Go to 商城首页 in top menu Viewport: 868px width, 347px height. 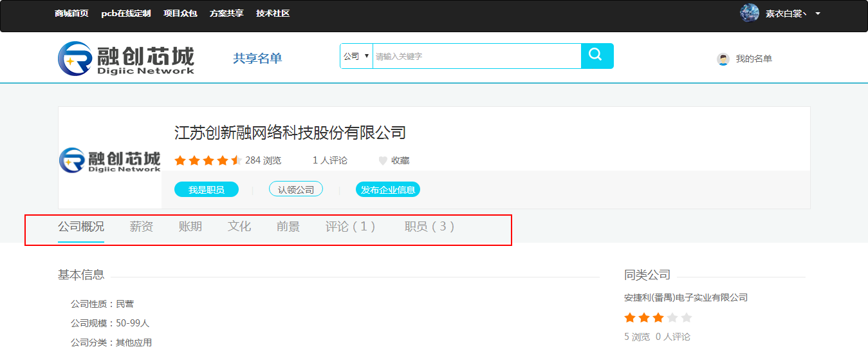(x=71, y=14)
